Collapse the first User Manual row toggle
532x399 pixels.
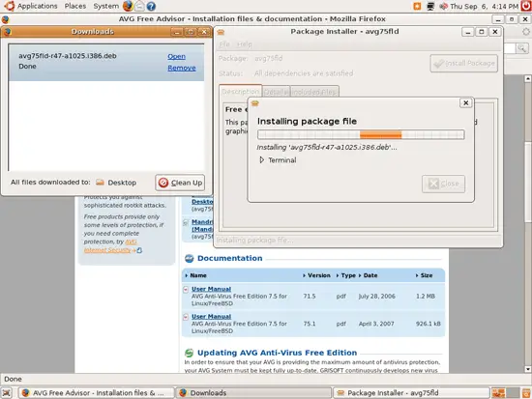[186, 289]
